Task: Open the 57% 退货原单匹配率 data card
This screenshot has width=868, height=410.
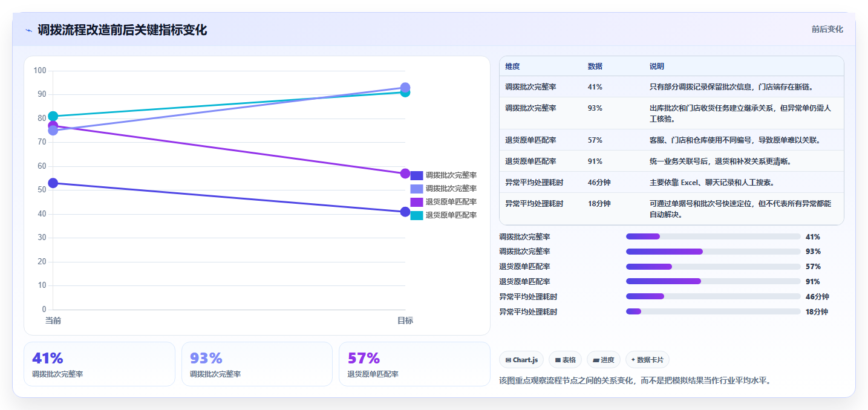Action: (x=414, y=364)
